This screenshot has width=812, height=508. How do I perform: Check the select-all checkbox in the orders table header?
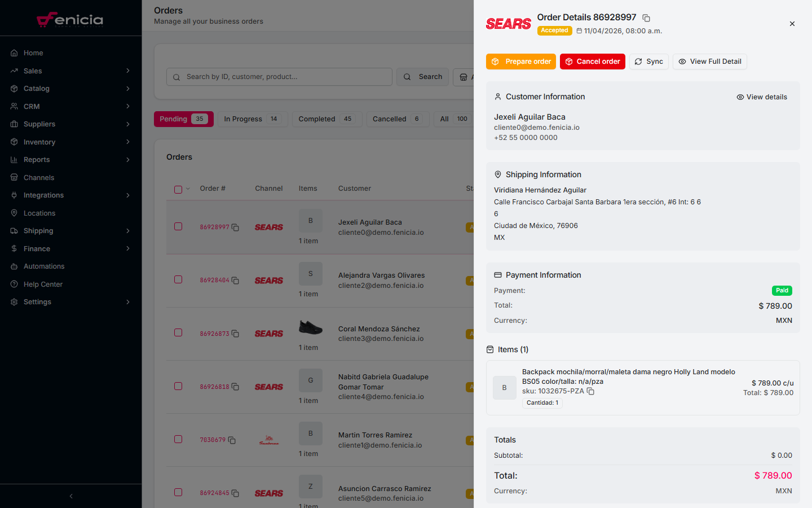click(x=177, y=189)
